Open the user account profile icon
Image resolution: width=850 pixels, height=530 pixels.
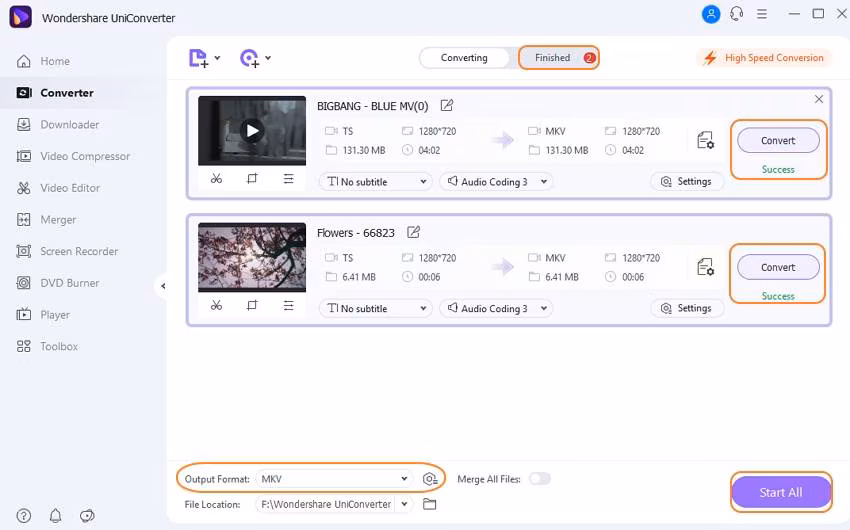click(x=711, y=14)
